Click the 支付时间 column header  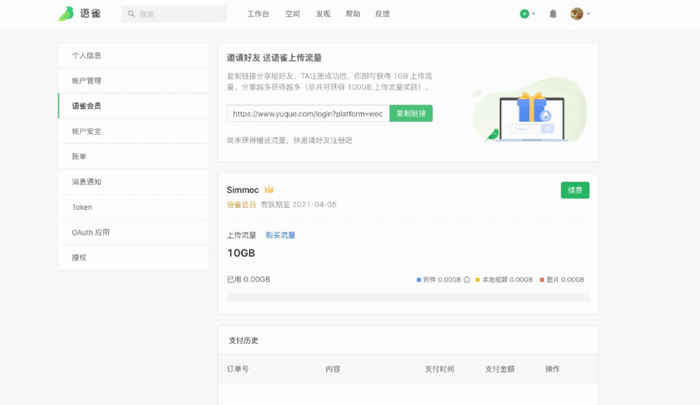tap(439, 369)
